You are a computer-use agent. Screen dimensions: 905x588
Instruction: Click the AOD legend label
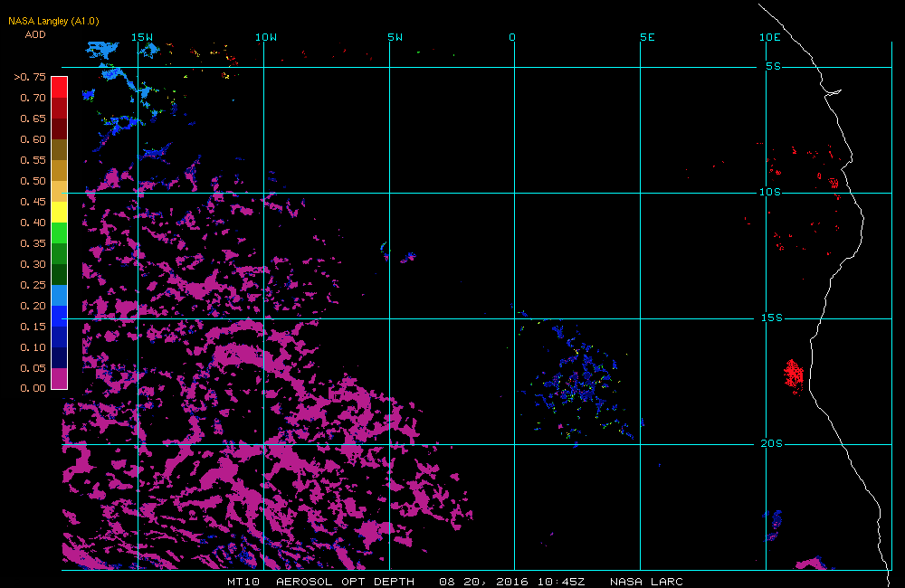tap(34, 34)
